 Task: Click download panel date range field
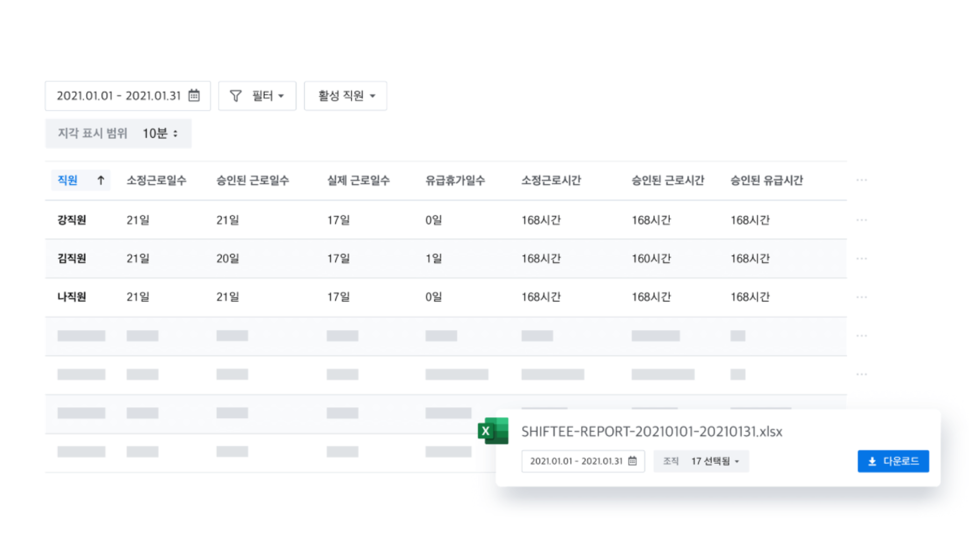(x=576, y=461)
